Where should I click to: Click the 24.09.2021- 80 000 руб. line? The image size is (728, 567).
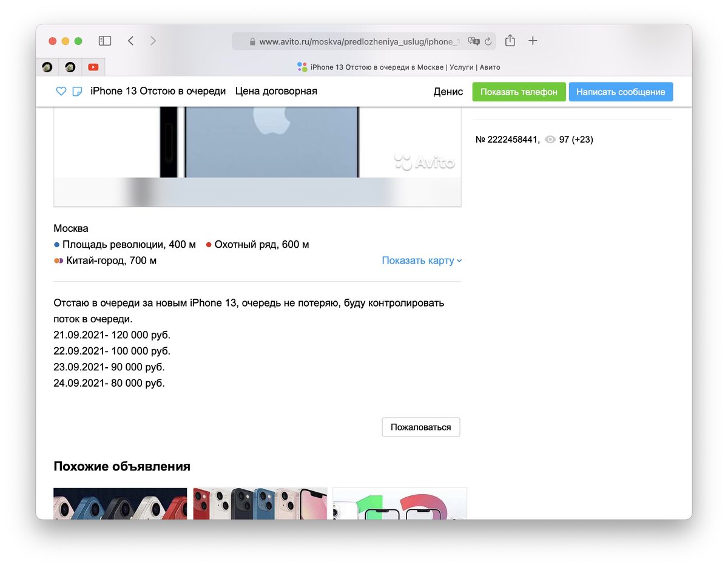tap(109, 383)
